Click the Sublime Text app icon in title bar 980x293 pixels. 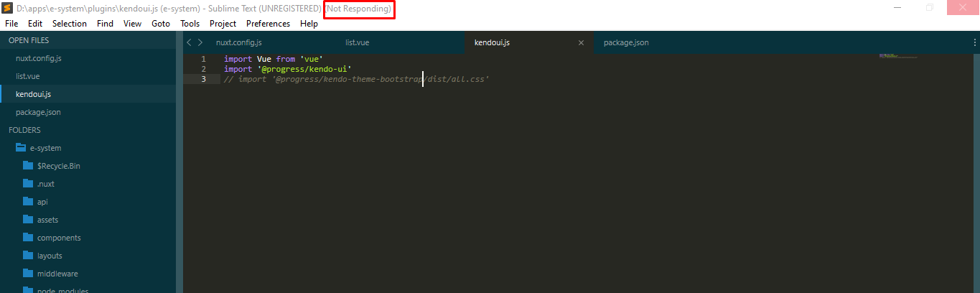tap(7, 8)
